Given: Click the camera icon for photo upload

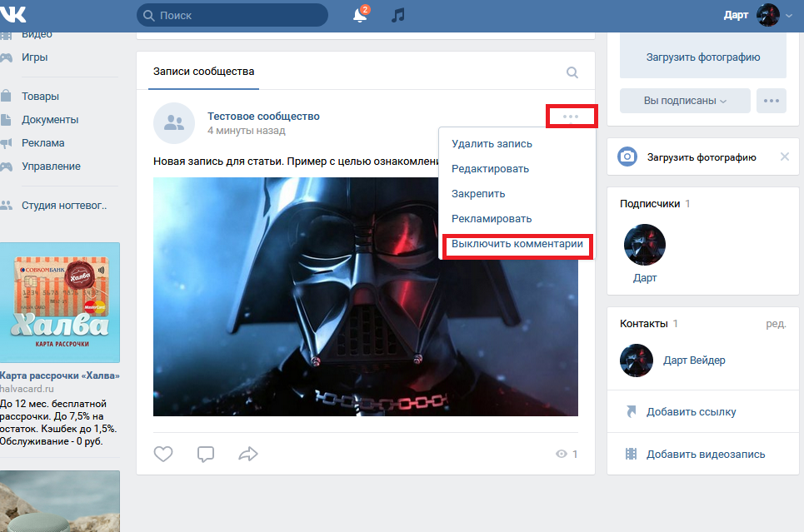Looking at the screenshot, I should pos(627,157).
